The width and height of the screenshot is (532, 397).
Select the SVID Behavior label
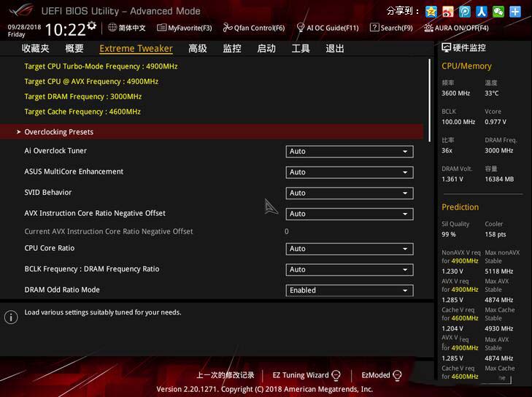(x=48, y=193)
